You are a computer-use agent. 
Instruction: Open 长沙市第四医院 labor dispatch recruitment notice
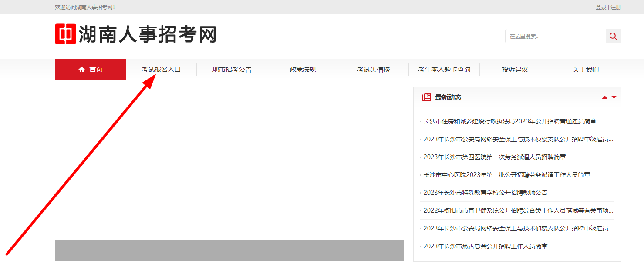(494, 157)
